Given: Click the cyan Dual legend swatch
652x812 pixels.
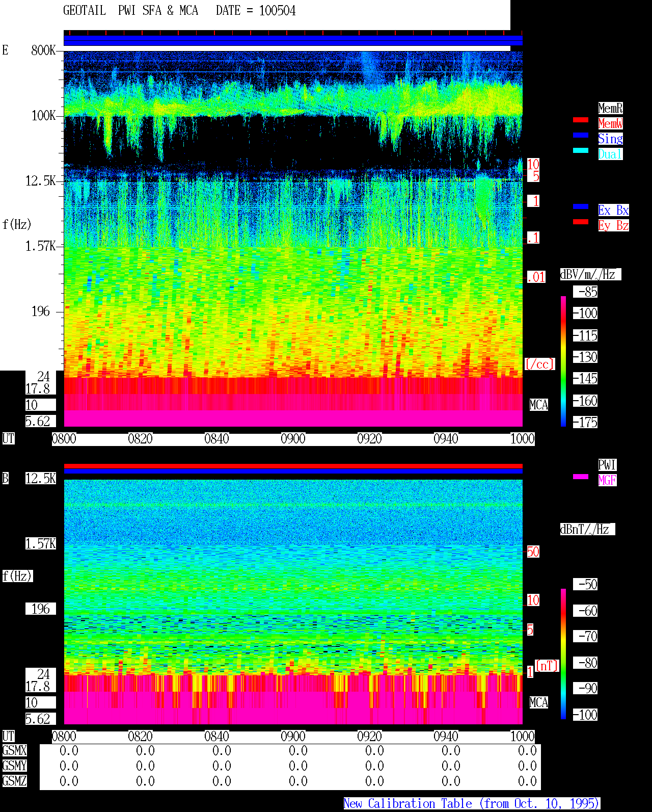Looking at the screenshot, I should [581, 150].
